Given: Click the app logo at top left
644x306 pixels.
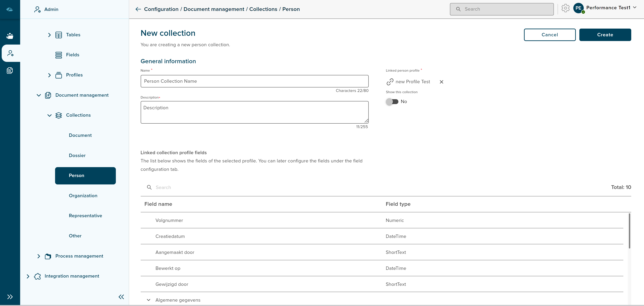Looking at the screenshot, I should coord(10,9).
